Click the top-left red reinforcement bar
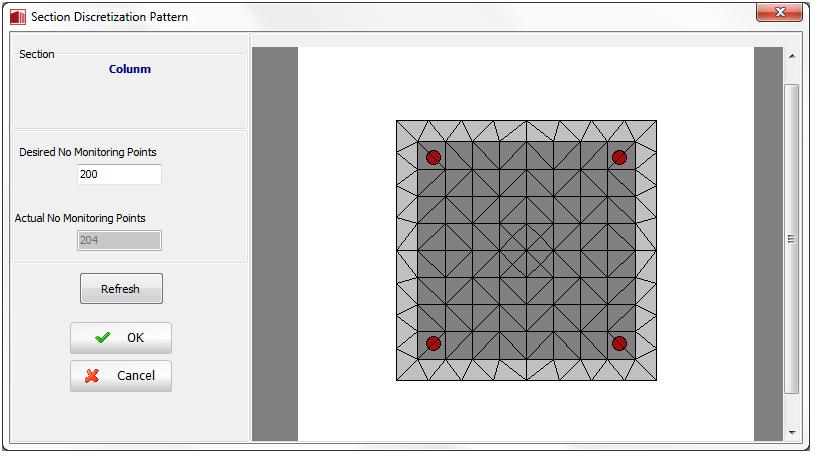Viewport: 814px width, 454px height. (x=433, y=157)
